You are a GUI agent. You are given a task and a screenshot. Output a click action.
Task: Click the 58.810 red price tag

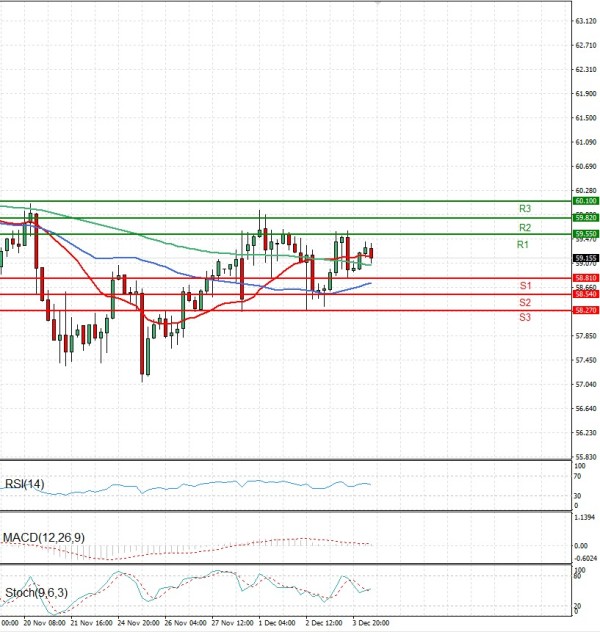coord(585,278)
